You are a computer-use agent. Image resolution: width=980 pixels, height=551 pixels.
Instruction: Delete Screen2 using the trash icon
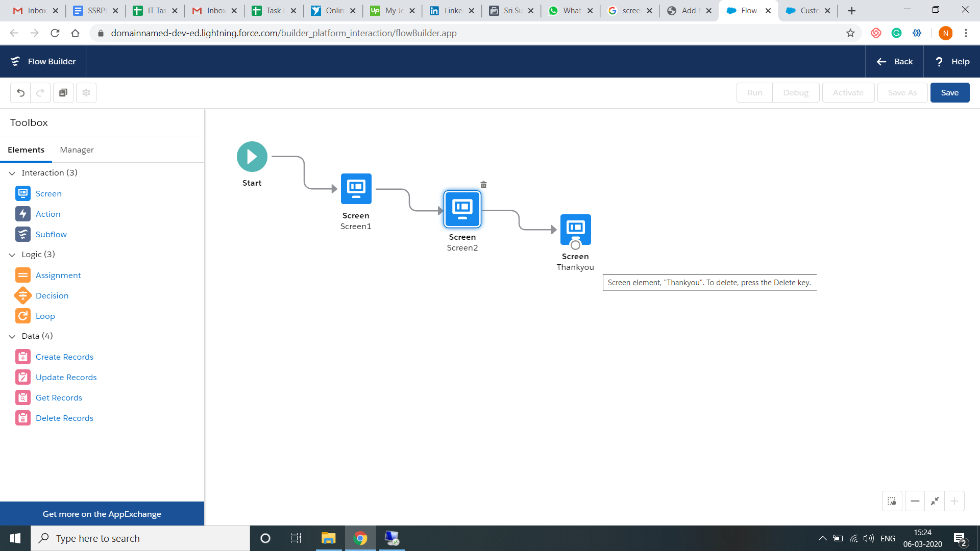pos(483,184)
